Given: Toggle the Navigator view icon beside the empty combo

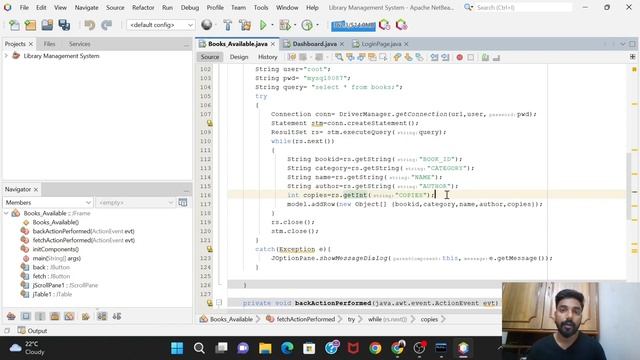Looking at the screenshot, I should tap(183, 202).
